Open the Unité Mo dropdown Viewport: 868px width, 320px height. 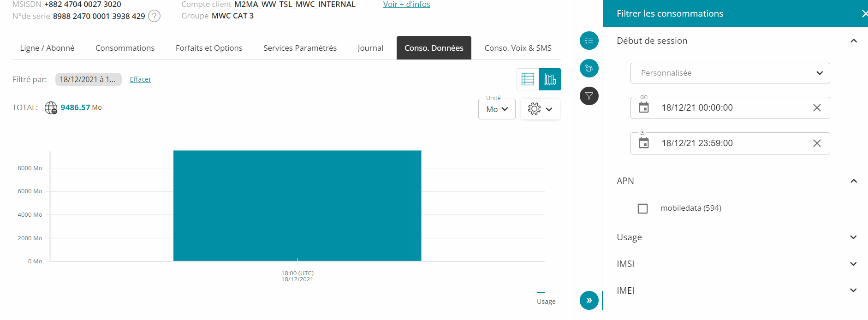(497, 109)
